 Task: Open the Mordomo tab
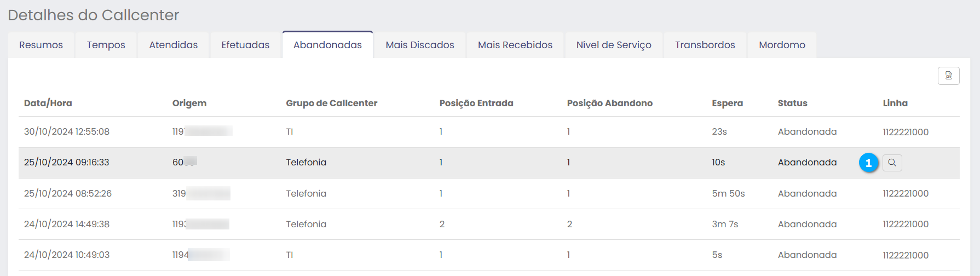click(782, 45)
